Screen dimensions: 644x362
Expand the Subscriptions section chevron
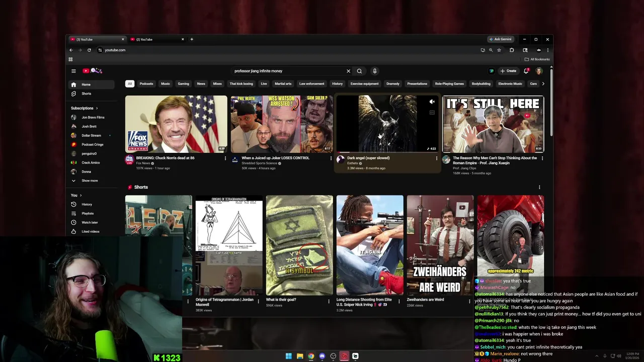tap(97, 108)
